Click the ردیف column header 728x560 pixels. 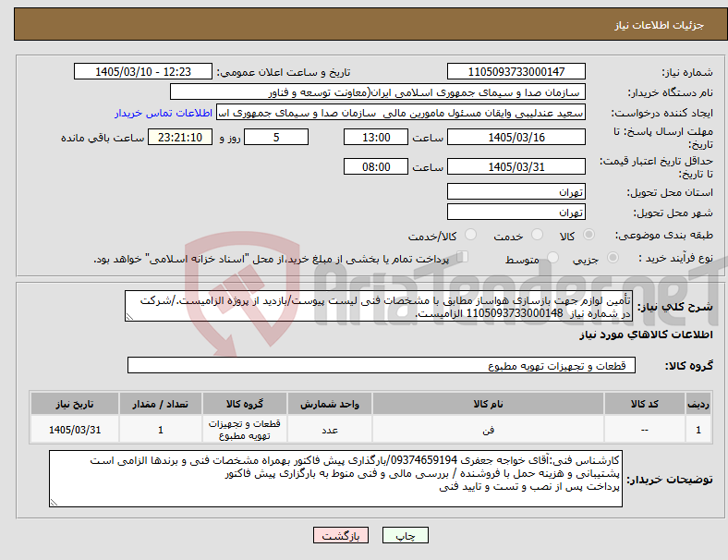pyautogui.click(x=698, y=404)
